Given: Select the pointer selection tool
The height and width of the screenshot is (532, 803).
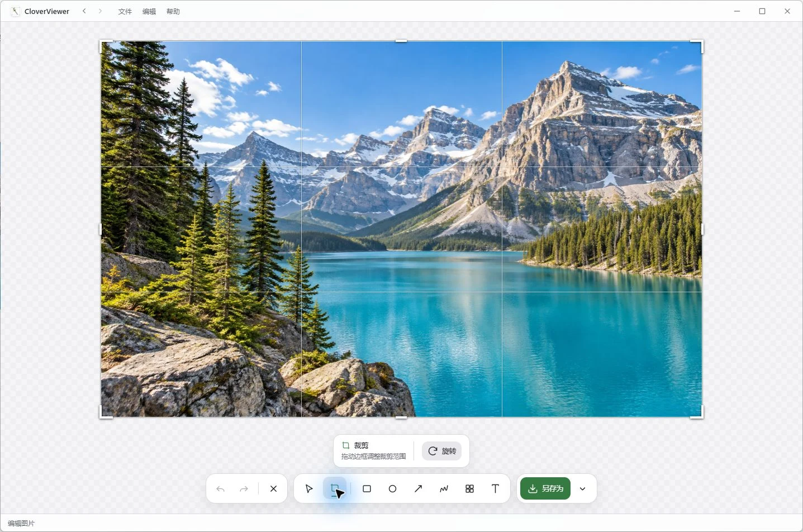Looking at the screenshot, I should coord(309,489).
